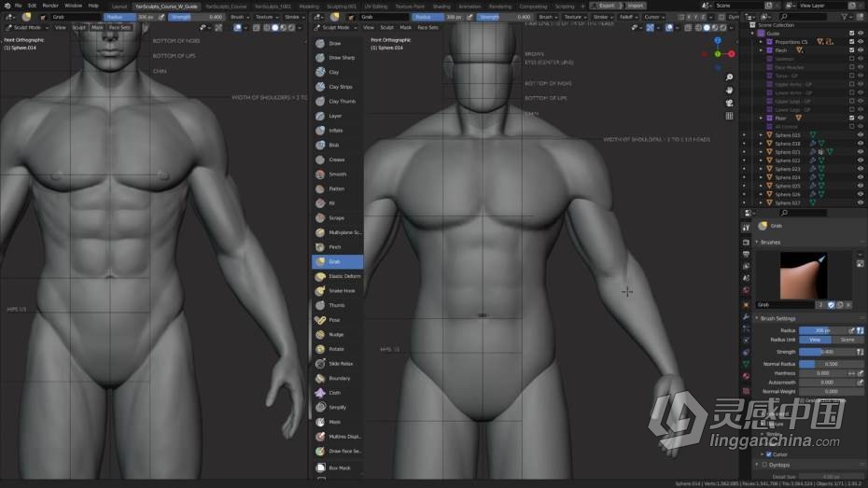Click the zoom view magnifier gizmo

(729, 77)
